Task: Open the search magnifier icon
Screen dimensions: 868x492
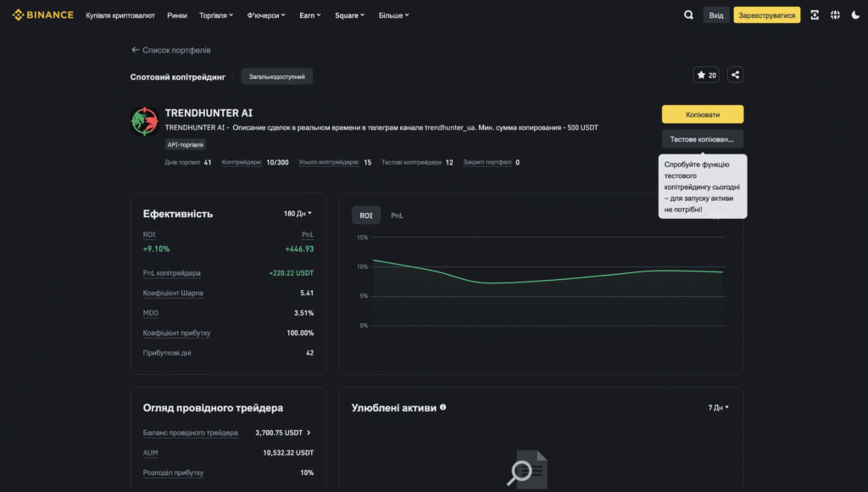Action: (x=688, y=15)
